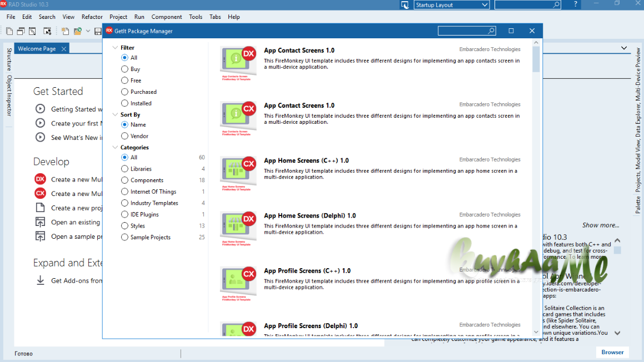Open the Structure side panel tab
The image size is (644, 362).
pos(9,59)
